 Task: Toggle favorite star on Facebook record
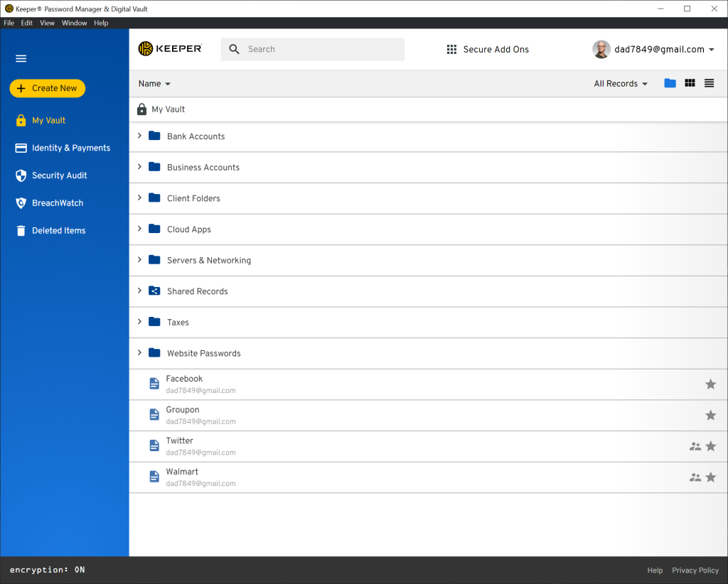pos(710,384)
